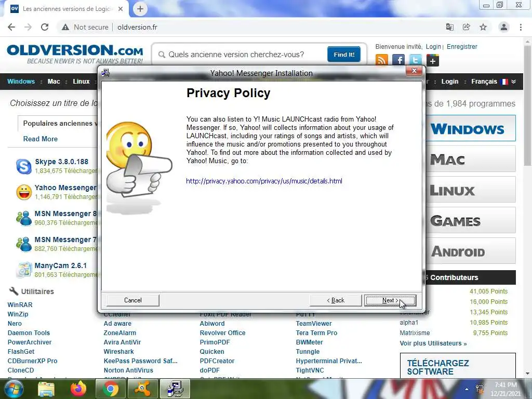Click the ManyCam 2.6.1 icon

click(24, 270)
